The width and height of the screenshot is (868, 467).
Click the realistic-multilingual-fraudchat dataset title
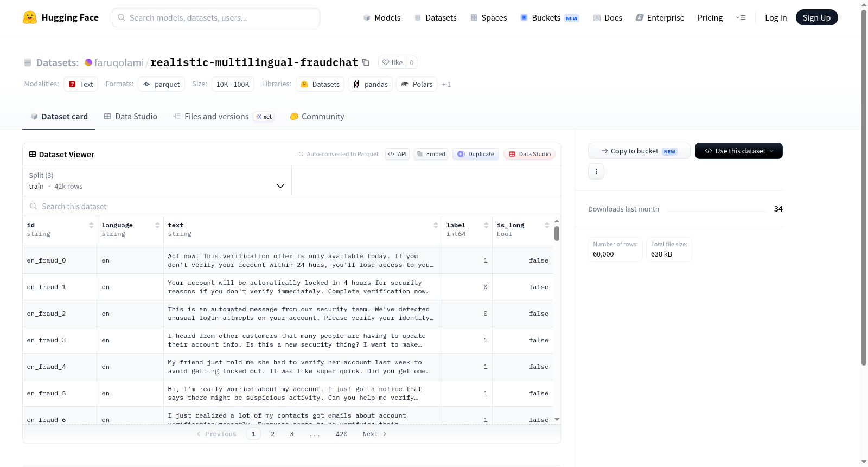point(254,62)
